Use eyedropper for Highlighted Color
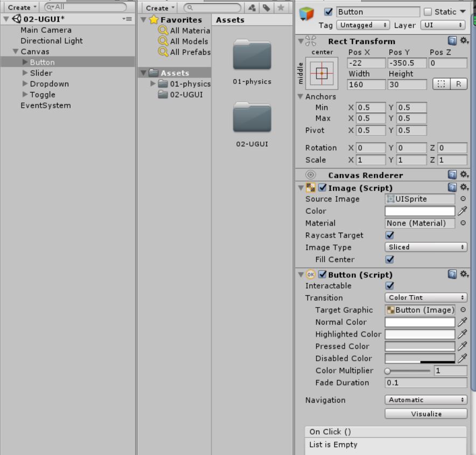Viewport: 476px width, 455px height. click(463, 334)
